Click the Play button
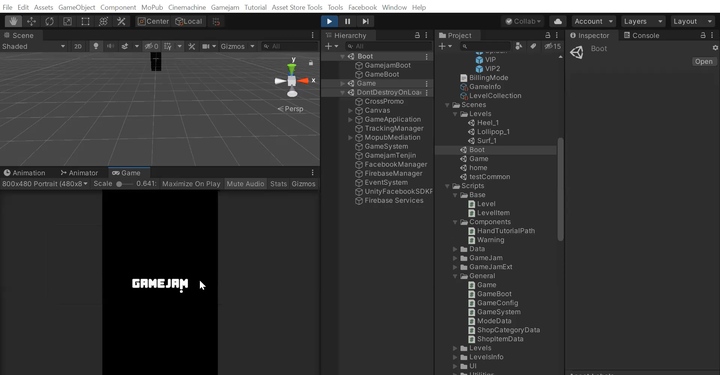The image size is (720, 375). pyautogui.click(x=329, y=21)
